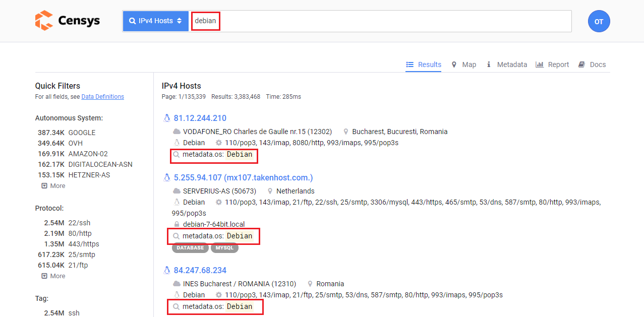Click the gear icon beside 84.247.68.234 protocols
Screen dimensions: 644x317
219,295
